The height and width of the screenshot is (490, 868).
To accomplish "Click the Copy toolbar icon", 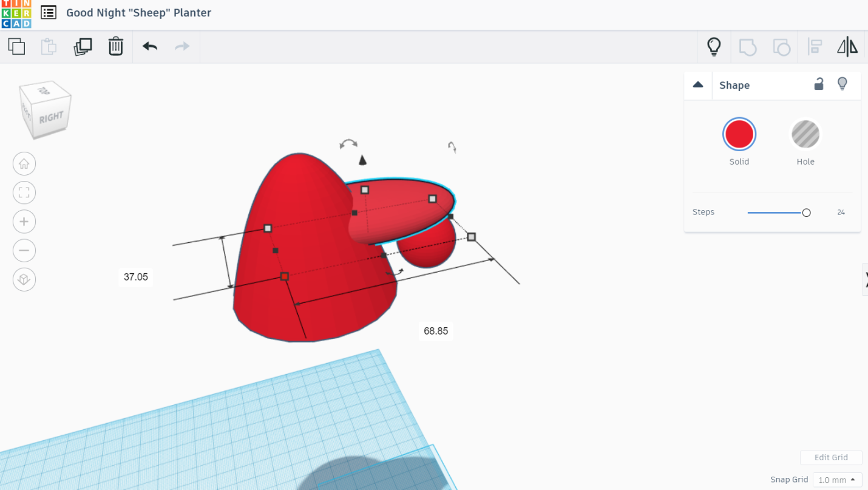I will (16, 46).
